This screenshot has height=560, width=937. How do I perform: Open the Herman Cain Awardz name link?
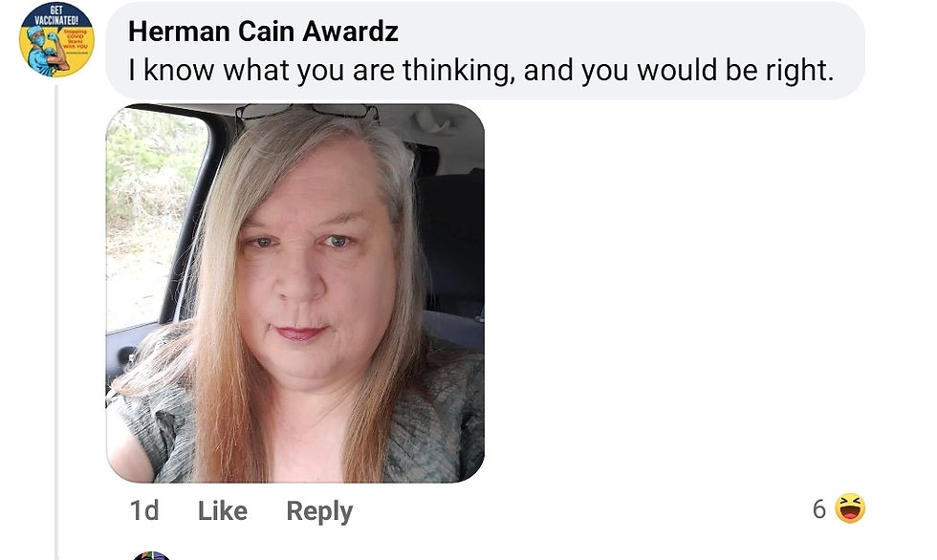tap(263, 31)
